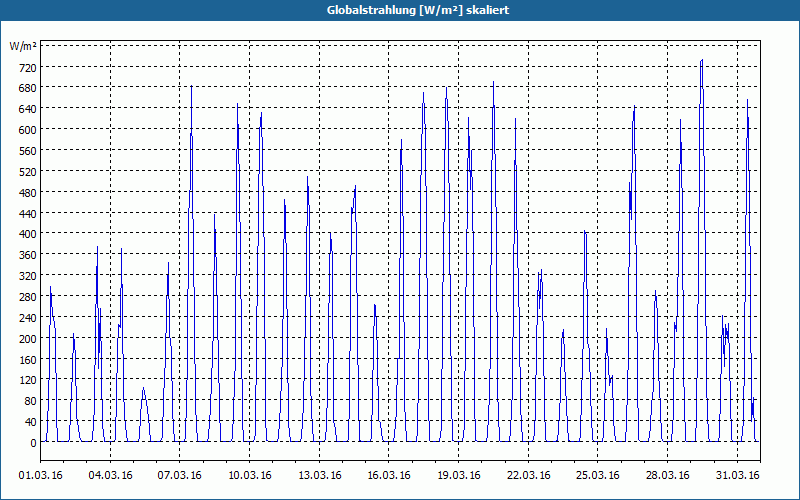Image resolution: width=800 pixels, height=500 pixels.
Task: Click the 28.03.16 x-axis date
Action: coord(667,475)
